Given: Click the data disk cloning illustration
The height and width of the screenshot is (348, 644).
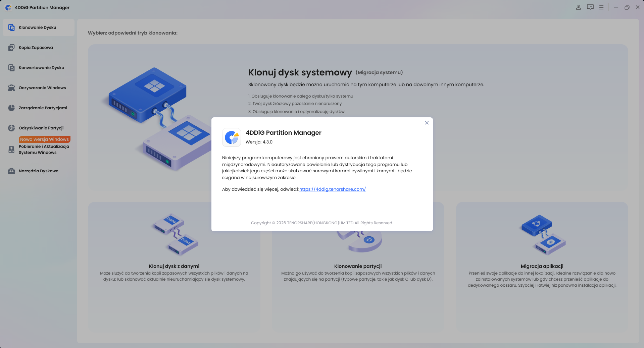Looking at the screenshot, I should [x=175, y=234].
